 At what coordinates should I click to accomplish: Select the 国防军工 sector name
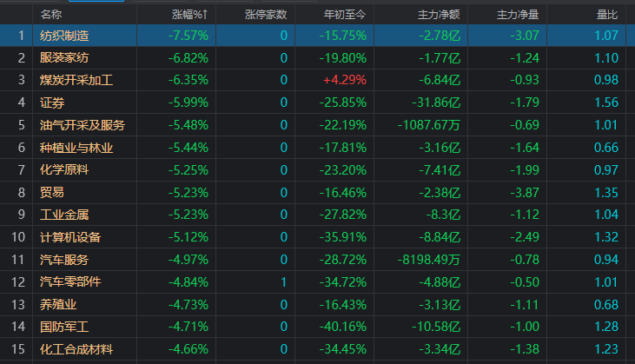[64, 327]
